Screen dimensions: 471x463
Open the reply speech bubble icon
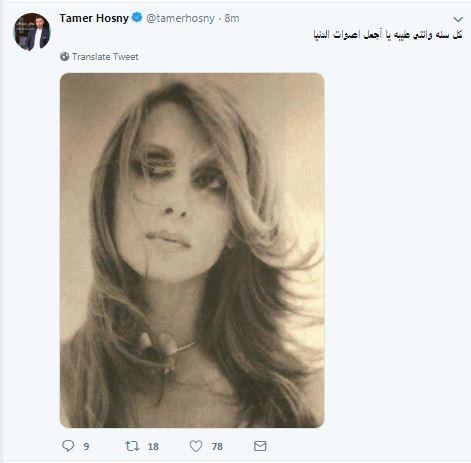(x=68, y=446)
